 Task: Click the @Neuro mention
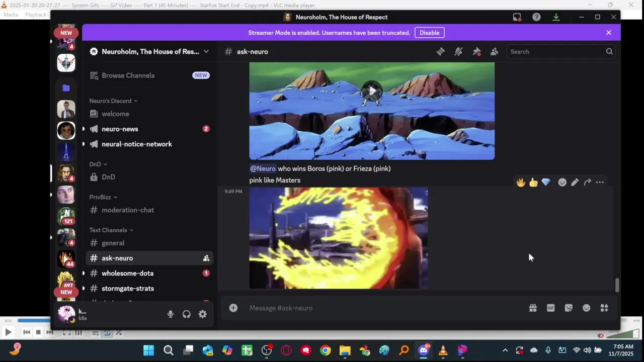pyautogui.click(x=263, y=168)
